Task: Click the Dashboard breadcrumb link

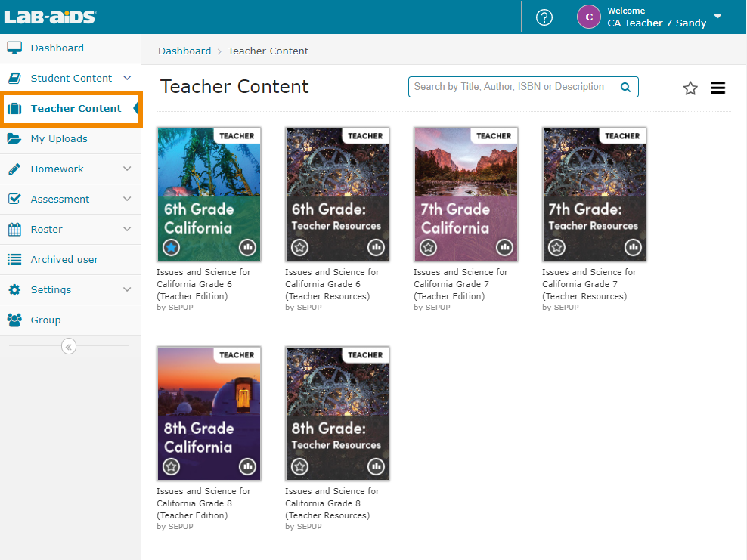Action: [x=184, y=51]
